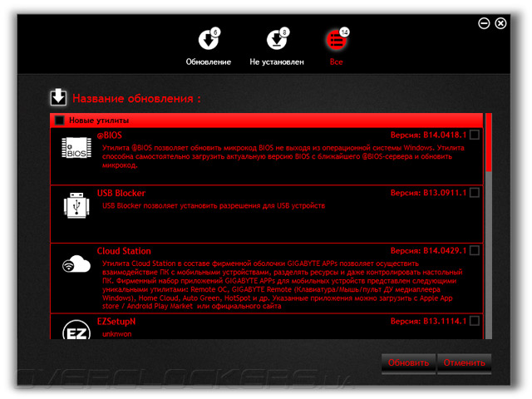Minimize the update window
Screen dimensions: 532x399
(484, 23)
